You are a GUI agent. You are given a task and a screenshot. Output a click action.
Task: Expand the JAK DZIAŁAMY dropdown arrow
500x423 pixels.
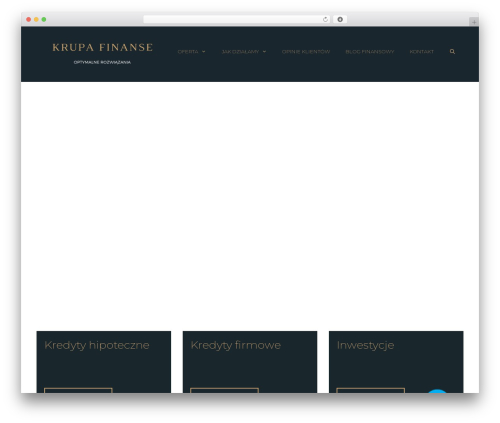tap(264, 52)
